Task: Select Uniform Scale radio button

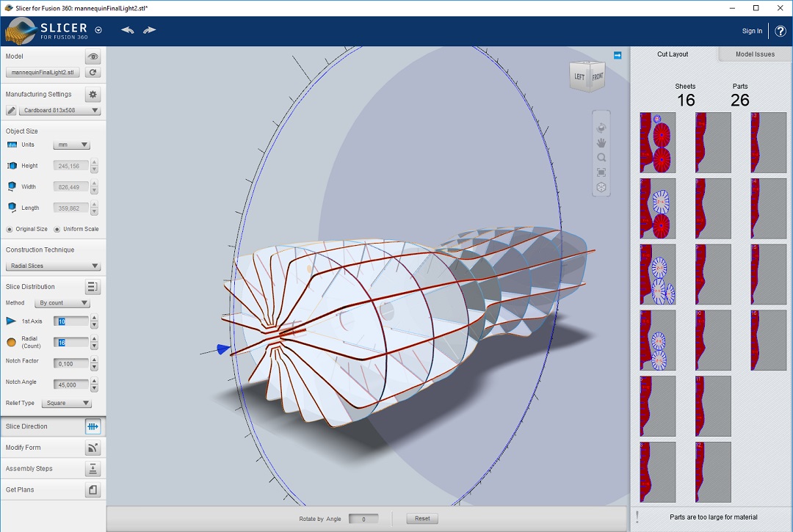Action: 57,230
